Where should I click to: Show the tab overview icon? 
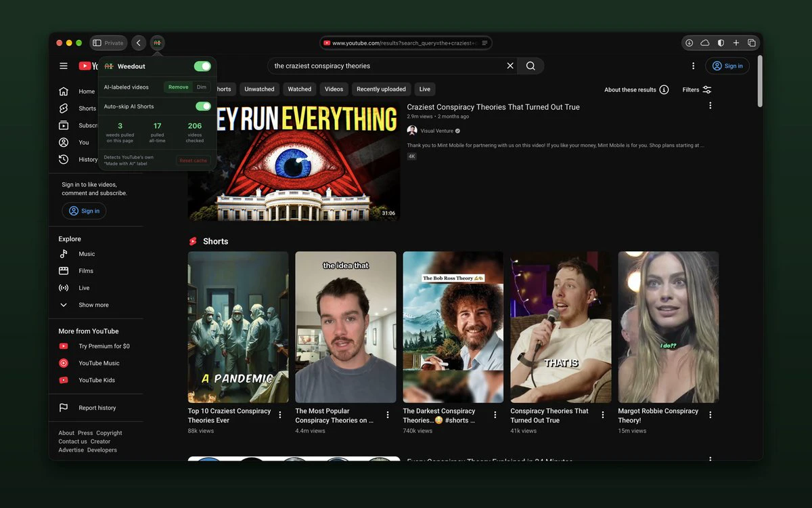point(752,43)
